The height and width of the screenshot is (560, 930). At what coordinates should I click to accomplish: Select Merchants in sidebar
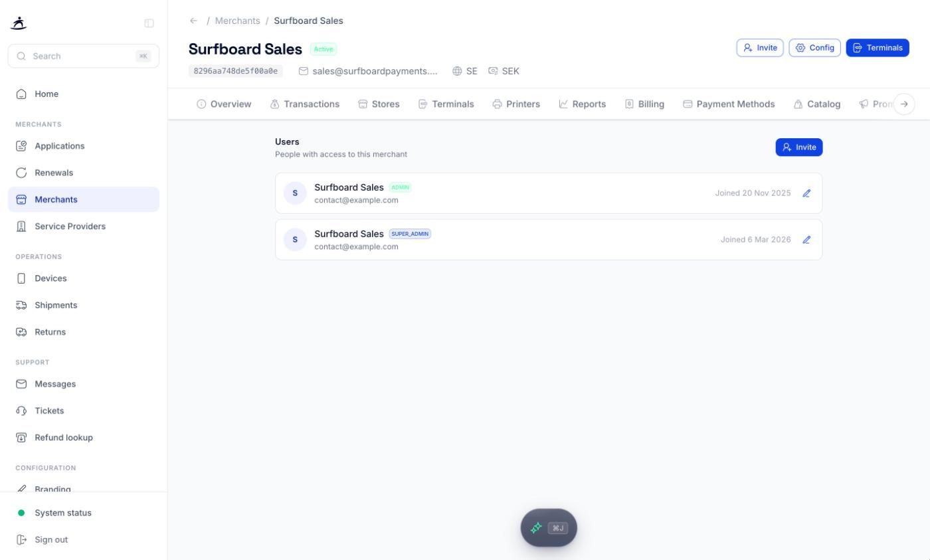pyautogui.click(x=84, y=199)
